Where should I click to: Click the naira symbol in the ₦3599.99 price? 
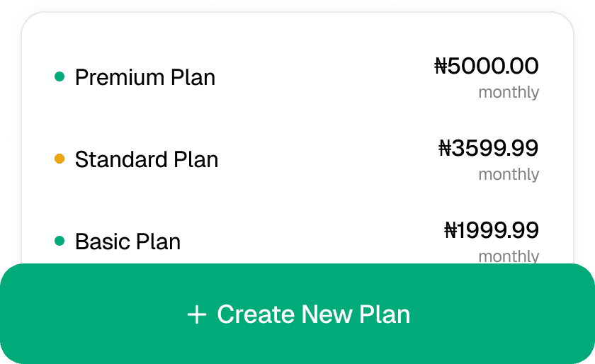click(x=446, y=149)
